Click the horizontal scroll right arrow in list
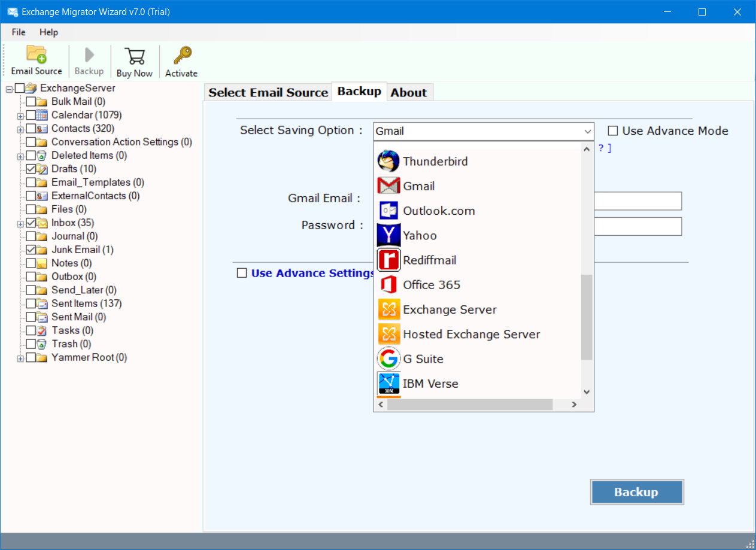Screen dimensions: 756x550 click(573, 405)
